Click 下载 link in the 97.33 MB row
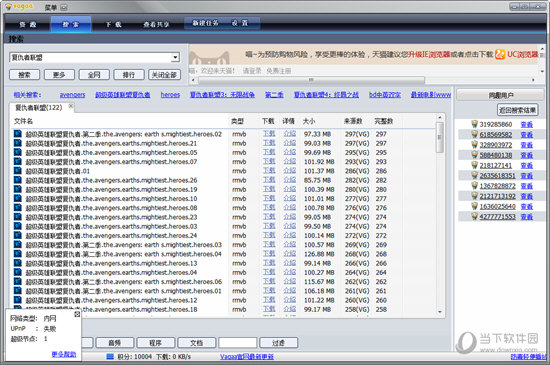This screenshot has height=365, width=550. click(269, 134)
